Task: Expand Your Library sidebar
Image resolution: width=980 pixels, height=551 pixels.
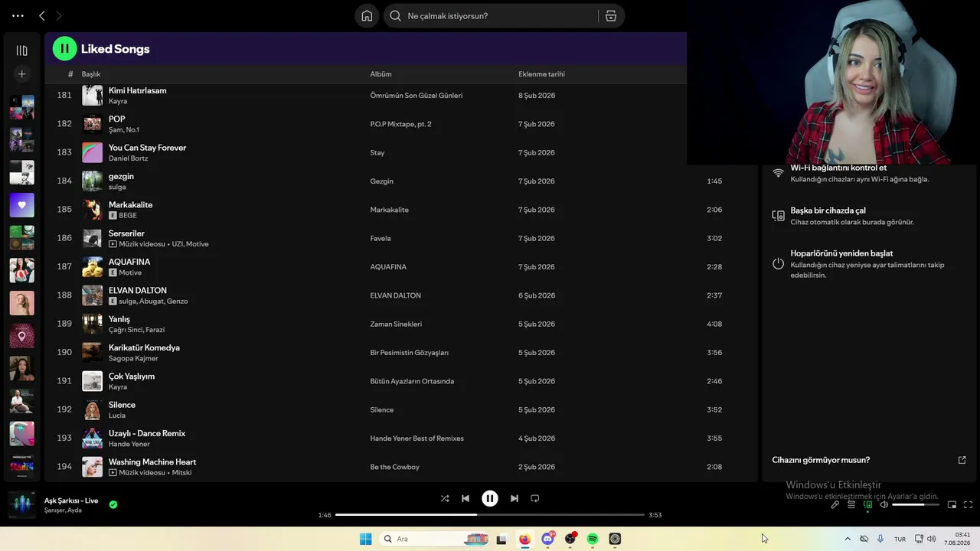Action: (x=21, y=51)
